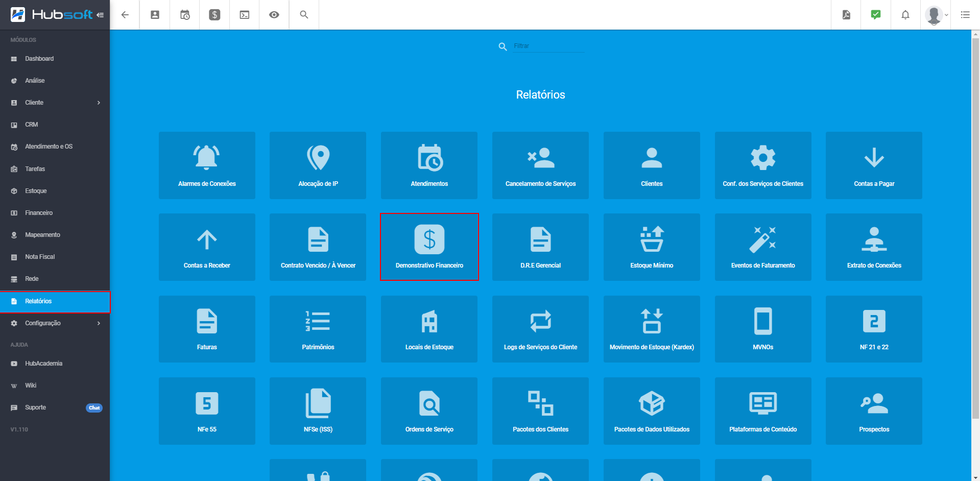The width and height of the screenshot is (980, 481).
Task: Open the Contas a Receber report
Action: tap(207, 247)
